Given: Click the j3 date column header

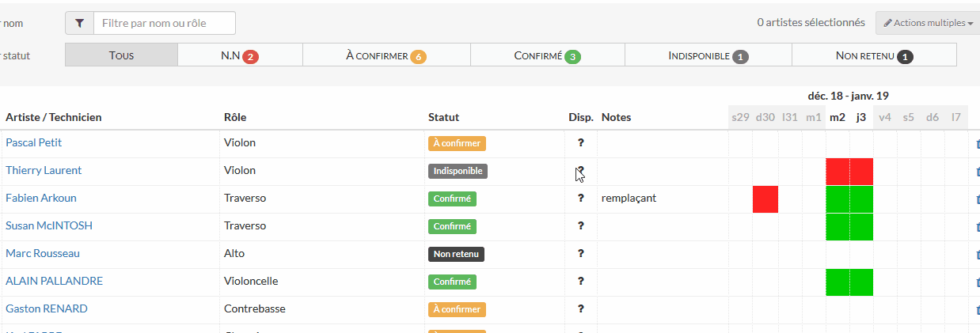Looking at the screenshot, I should pyautogui.click(x=861, y=117).
